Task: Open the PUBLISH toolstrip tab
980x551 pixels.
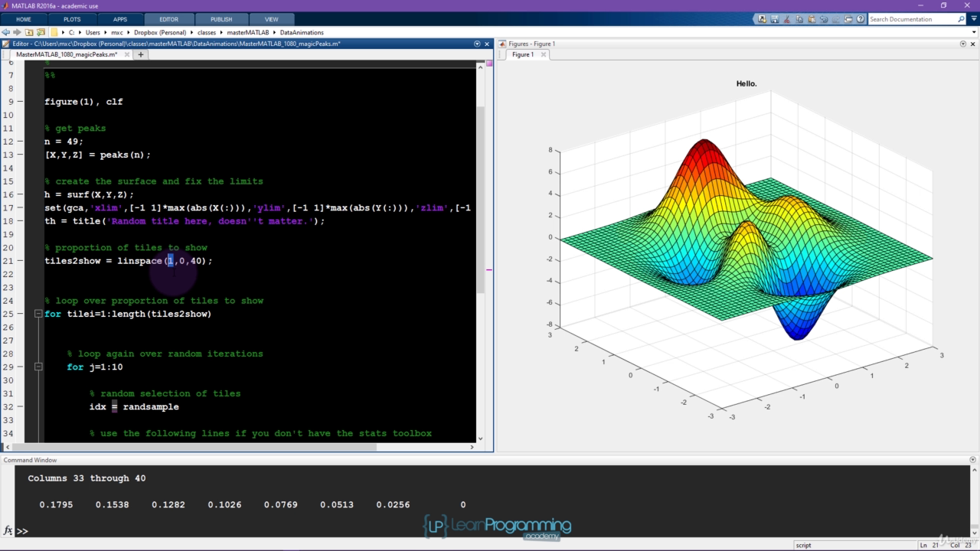Action: click(221, 19)
